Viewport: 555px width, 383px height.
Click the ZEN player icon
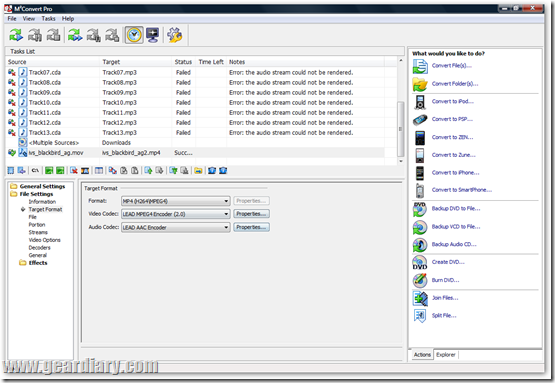tap(420, 138)
